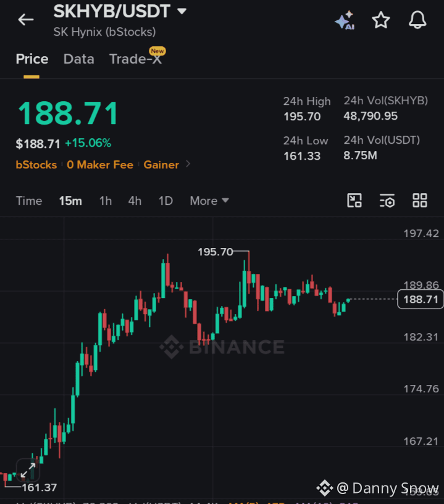Switch to the Data tab
Image resolution: width=444 pixels, height=504 pixels.
click(79, 59)
